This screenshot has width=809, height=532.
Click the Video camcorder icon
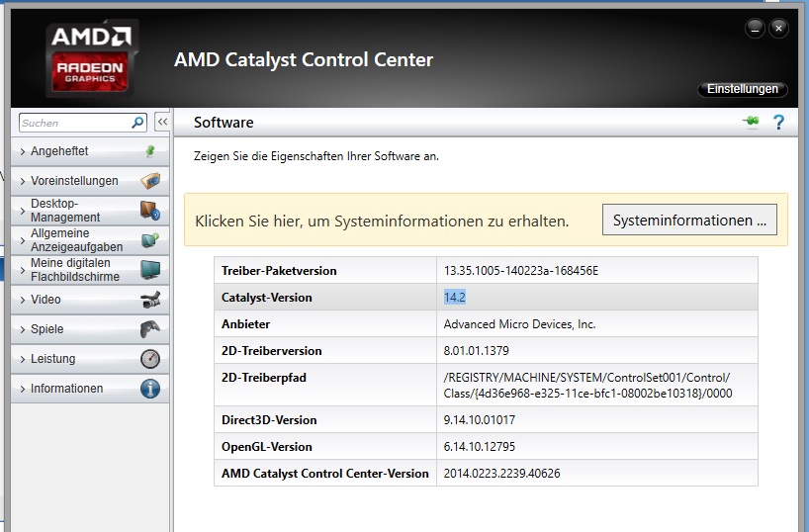tap(150, 300)
